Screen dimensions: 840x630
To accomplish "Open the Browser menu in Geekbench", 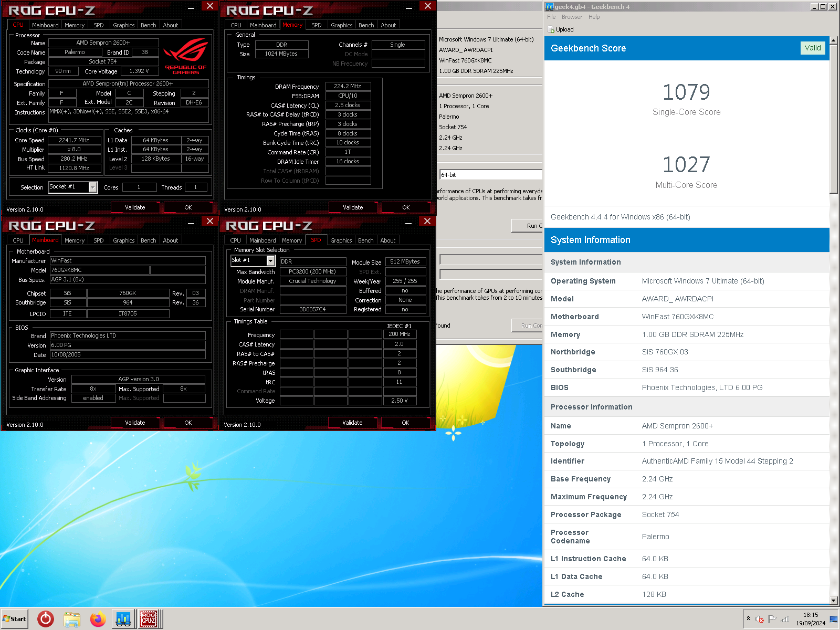I will click(x=572, y=17).
